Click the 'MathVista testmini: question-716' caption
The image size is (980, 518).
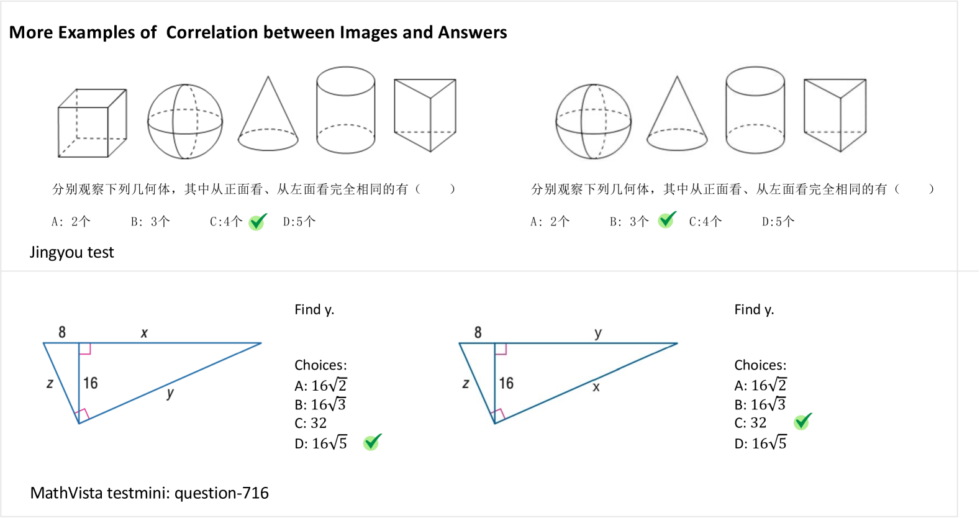point(149,493)
